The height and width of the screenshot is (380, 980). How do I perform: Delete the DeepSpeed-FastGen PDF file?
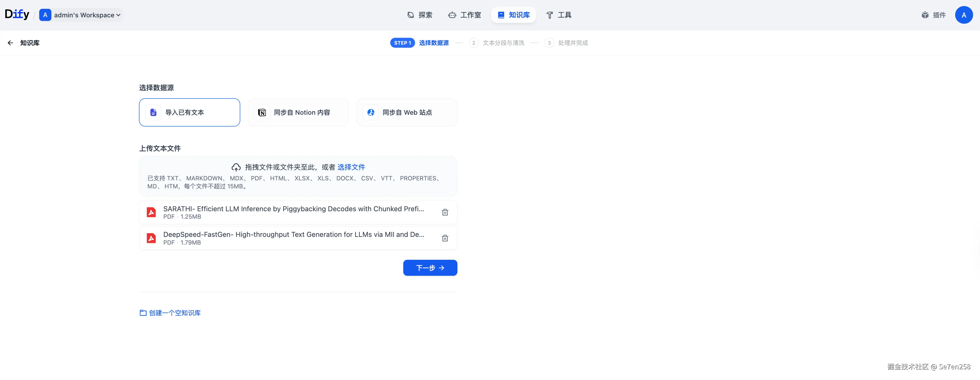pyautogui.click(x=445, y=238)
